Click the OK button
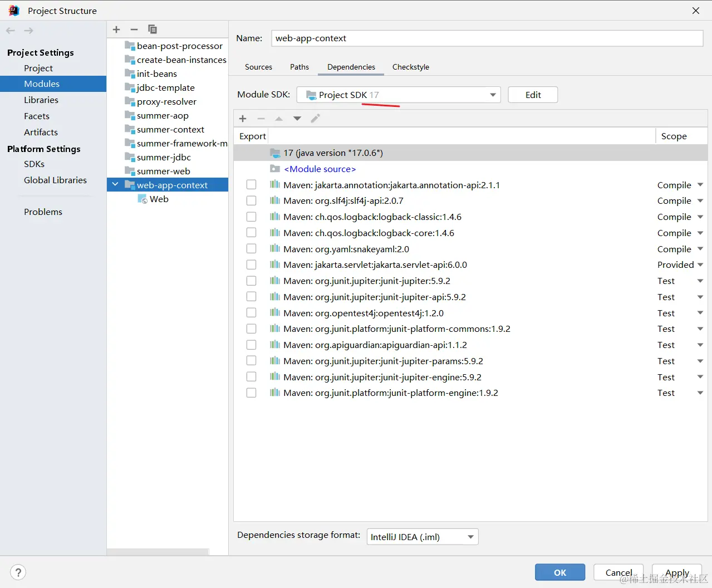 point(560,572)
